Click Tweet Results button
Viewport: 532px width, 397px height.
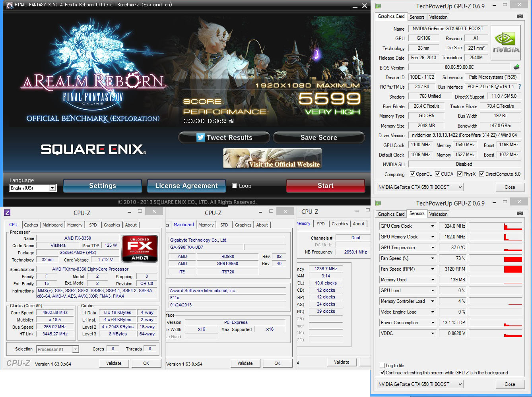pos(224,137)
